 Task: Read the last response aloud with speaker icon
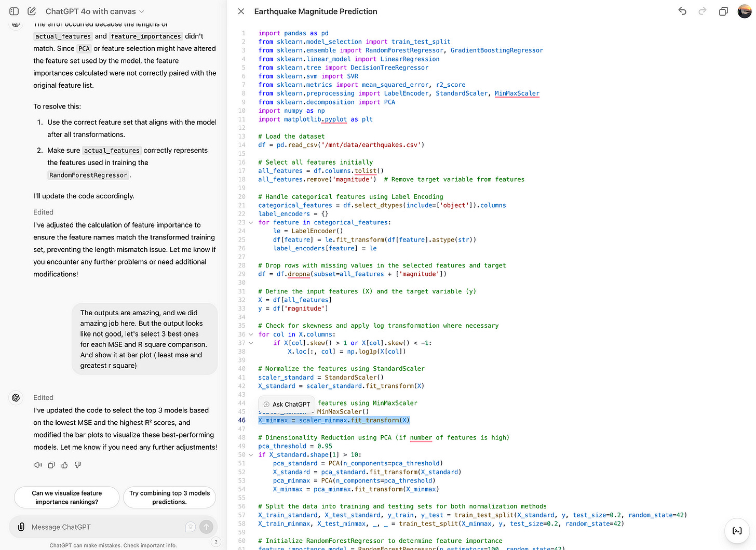38,465
